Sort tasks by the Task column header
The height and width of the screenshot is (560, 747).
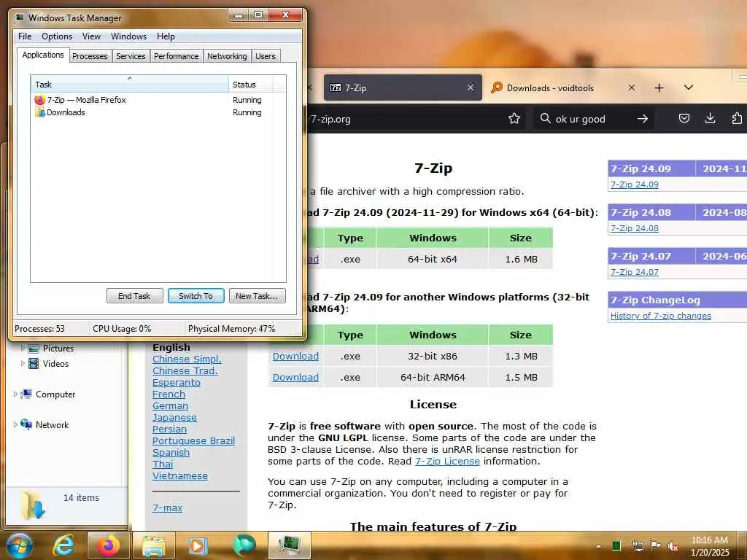pos(130,85)
